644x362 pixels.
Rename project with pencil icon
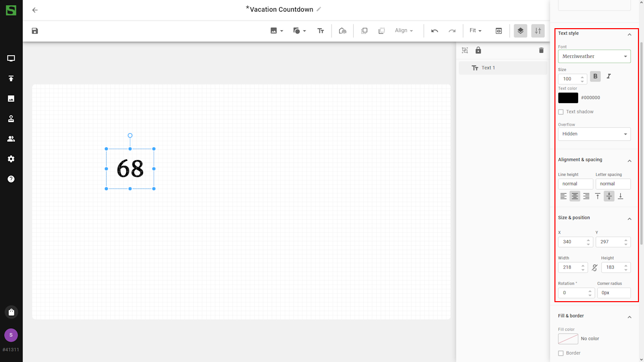(319, 9)
